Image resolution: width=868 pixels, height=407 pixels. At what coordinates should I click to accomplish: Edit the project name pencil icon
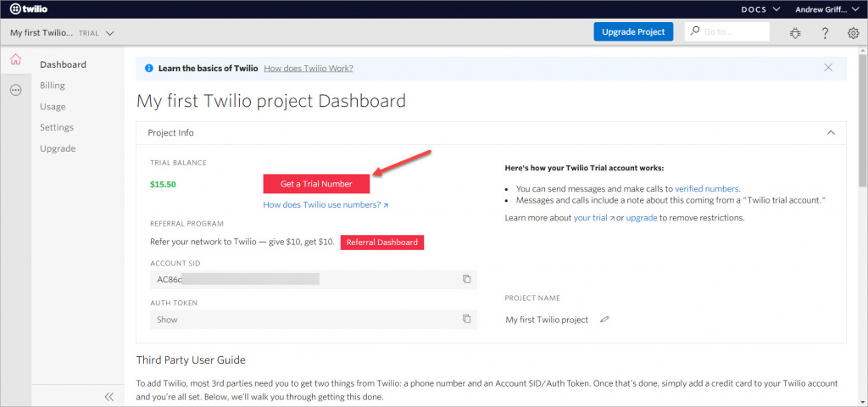tap(604, 320)
